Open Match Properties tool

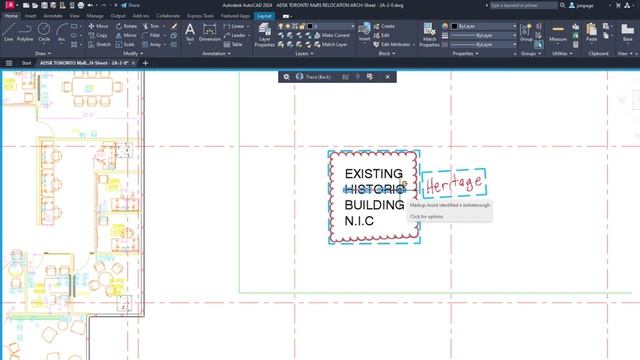point(429,35)
